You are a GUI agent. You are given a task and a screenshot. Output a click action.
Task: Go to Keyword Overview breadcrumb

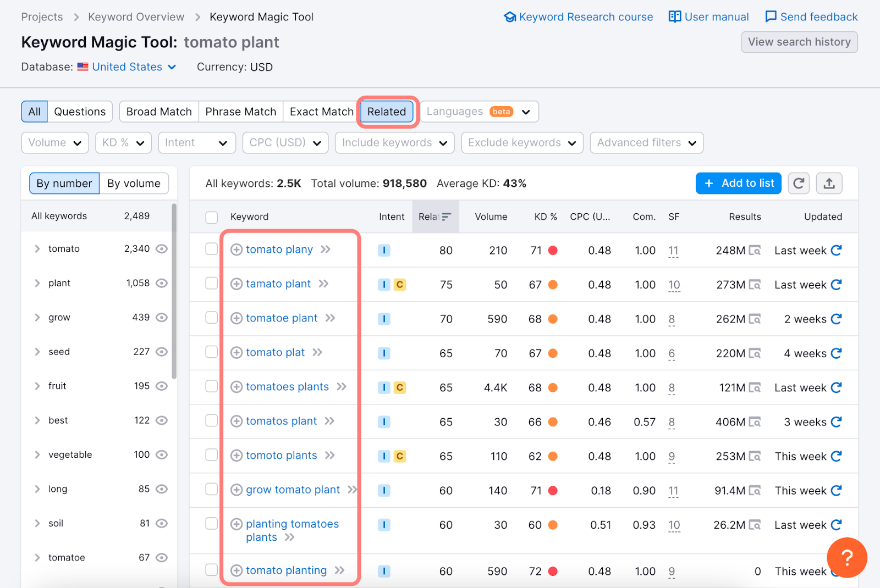[136, 17]
